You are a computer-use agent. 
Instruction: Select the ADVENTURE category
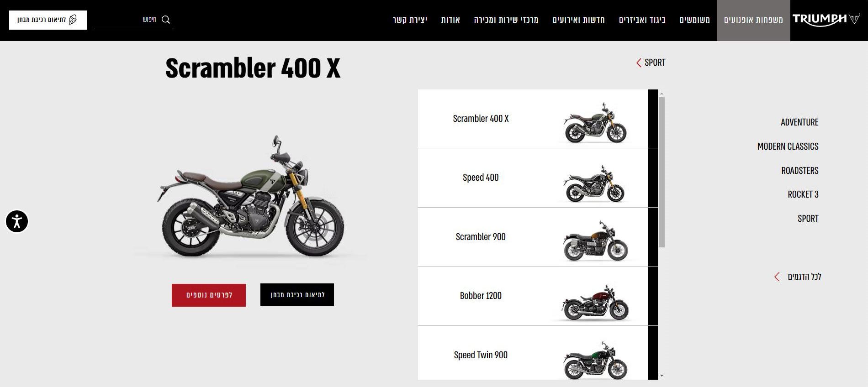coord(799,122)
